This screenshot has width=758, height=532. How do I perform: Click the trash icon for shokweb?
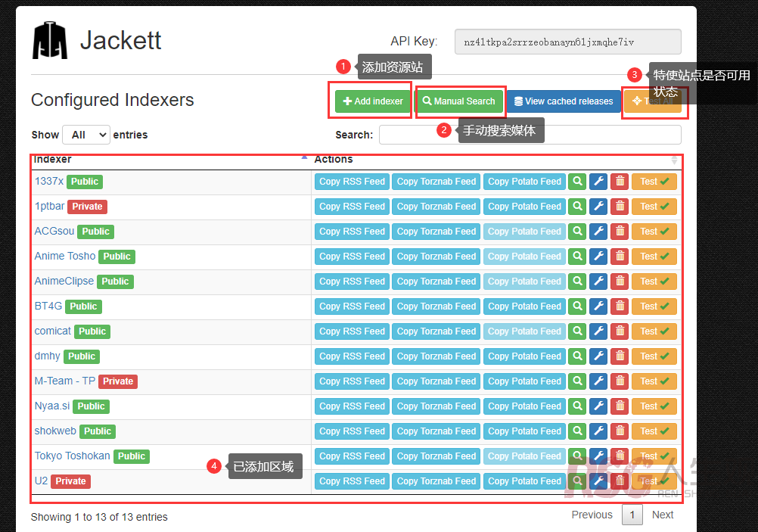tap(620, 431)
